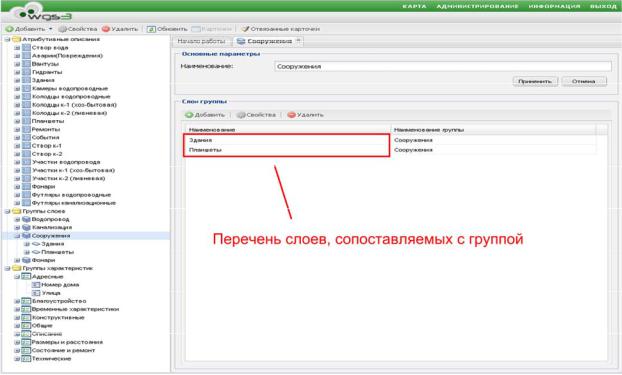Expand the Благоустройство node
This screenshot has width=622, height=375.
17,301
